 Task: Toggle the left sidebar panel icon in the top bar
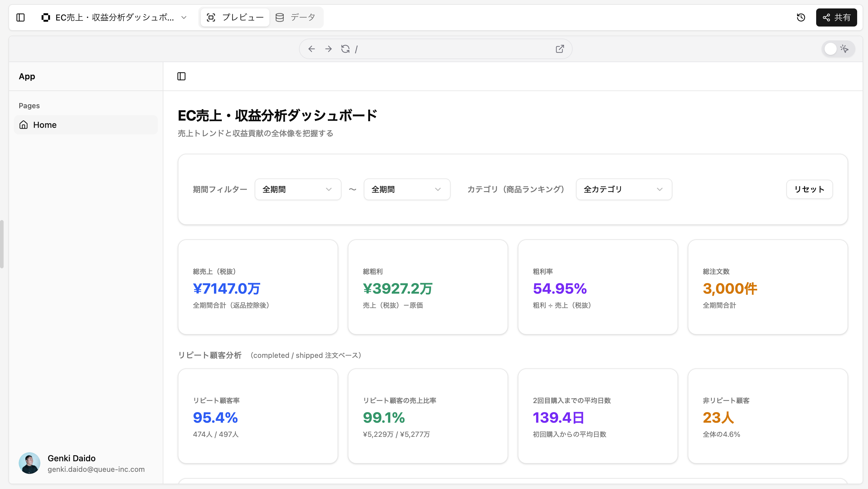(20, 17)
